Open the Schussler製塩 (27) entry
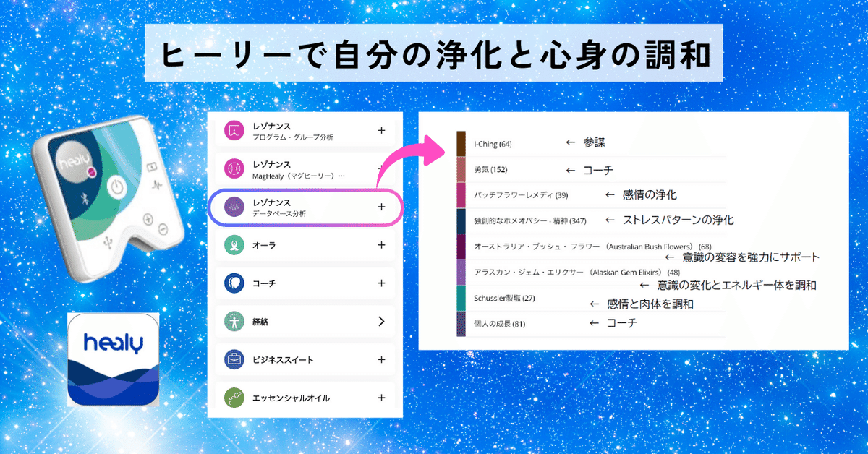868x454 pixels. point(504,298)
